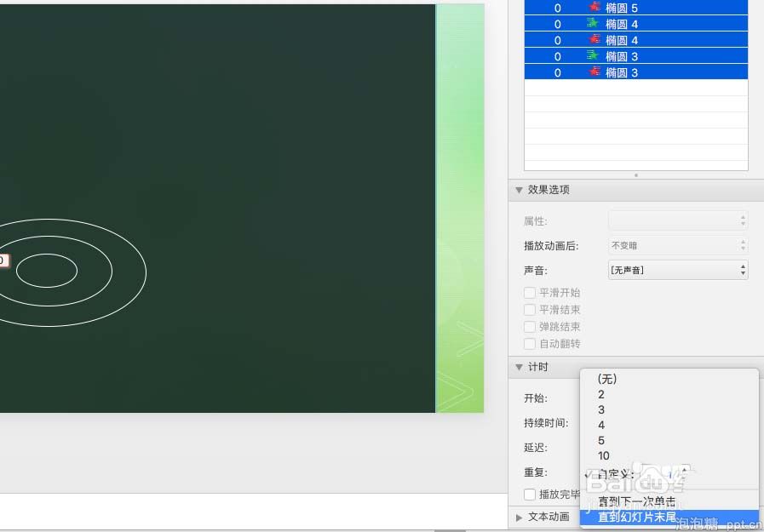Click the green entrance star on 椭圆 4
Screen dimensions: 764x532
pyautogui.click(x=594, y=24)
